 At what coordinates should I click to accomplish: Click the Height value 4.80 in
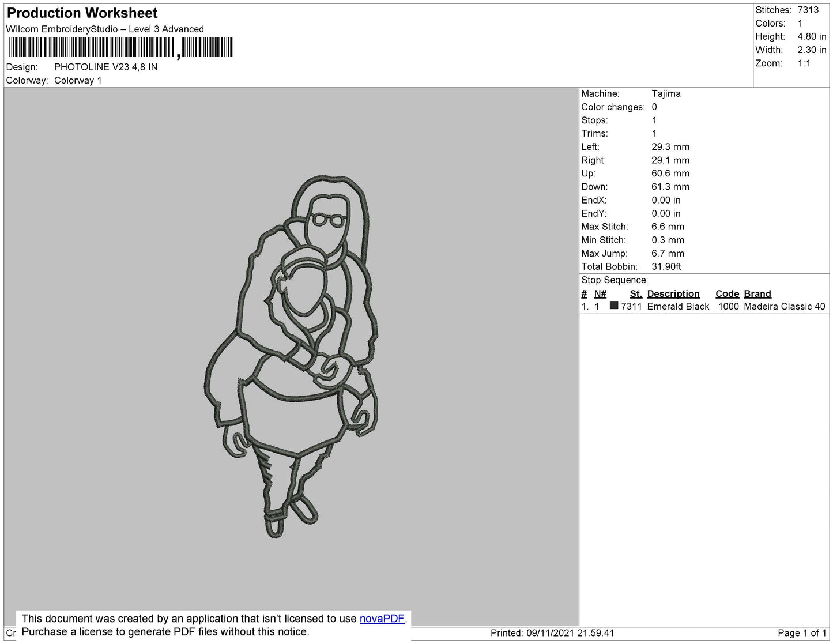click(812, 36)
